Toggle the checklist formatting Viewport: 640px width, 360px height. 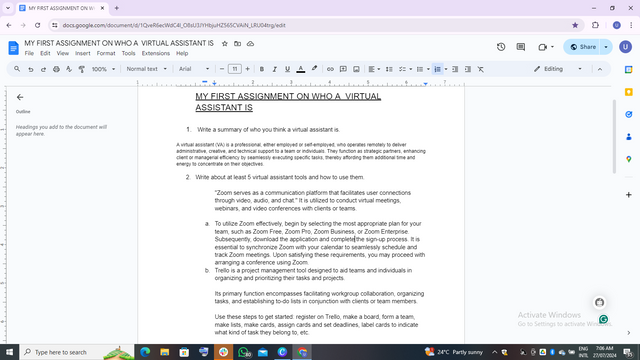[402, 69]
